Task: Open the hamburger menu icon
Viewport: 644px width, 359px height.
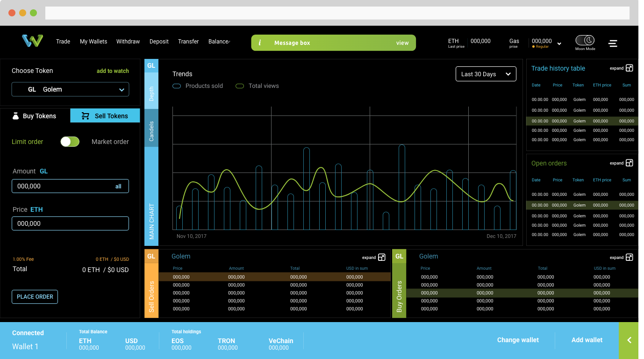Action: pos(613,43)
